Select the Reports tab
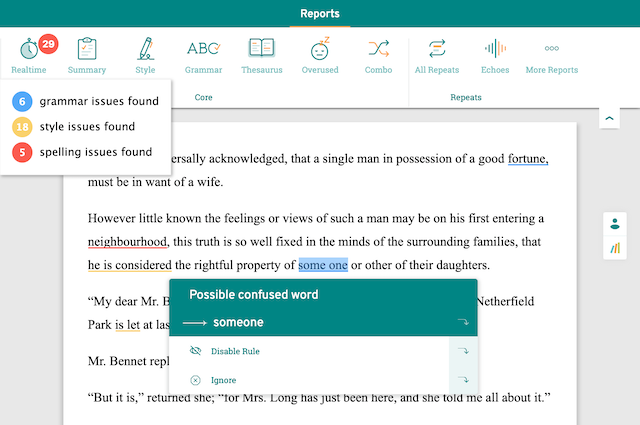640x425 pixels. point(320,13)
